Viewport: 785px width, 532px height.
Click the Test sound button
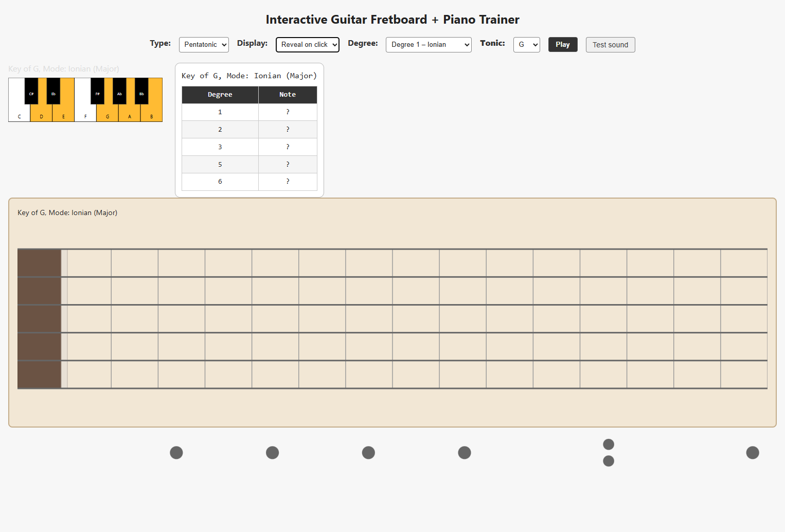tap(611, 45)
